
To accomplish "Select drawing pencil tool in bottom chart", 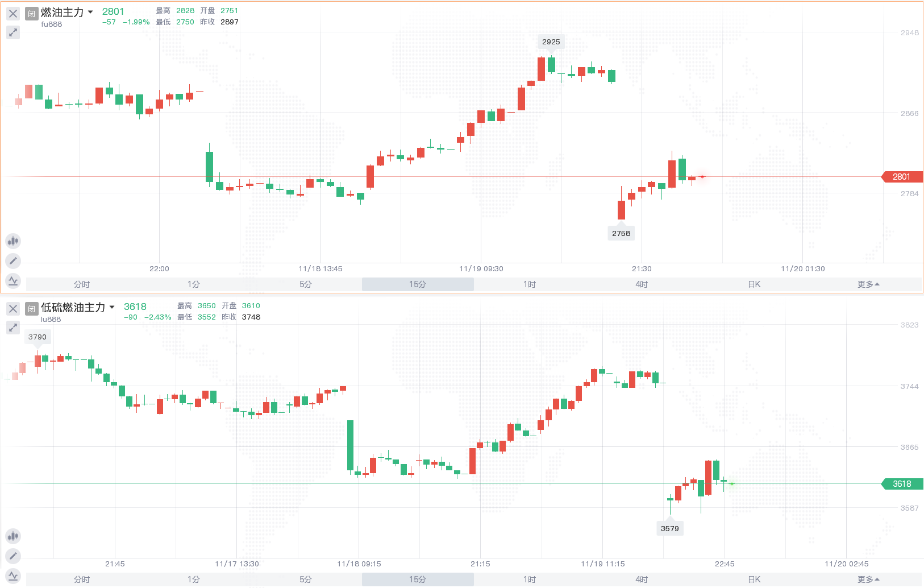I will point(13,556).
